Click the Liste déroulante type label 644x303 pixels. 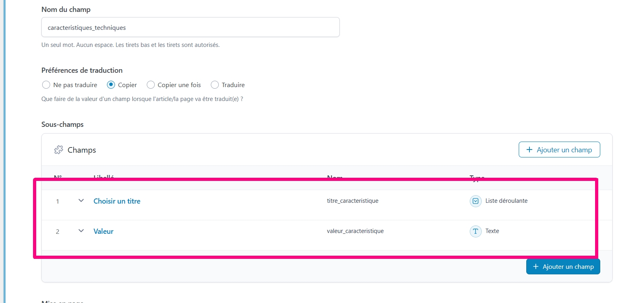(506, 201)
